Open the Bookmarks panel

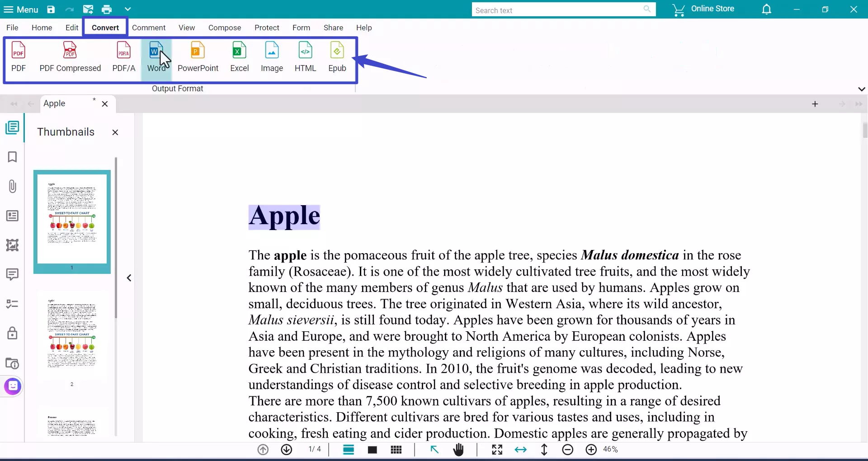[12, 157]
